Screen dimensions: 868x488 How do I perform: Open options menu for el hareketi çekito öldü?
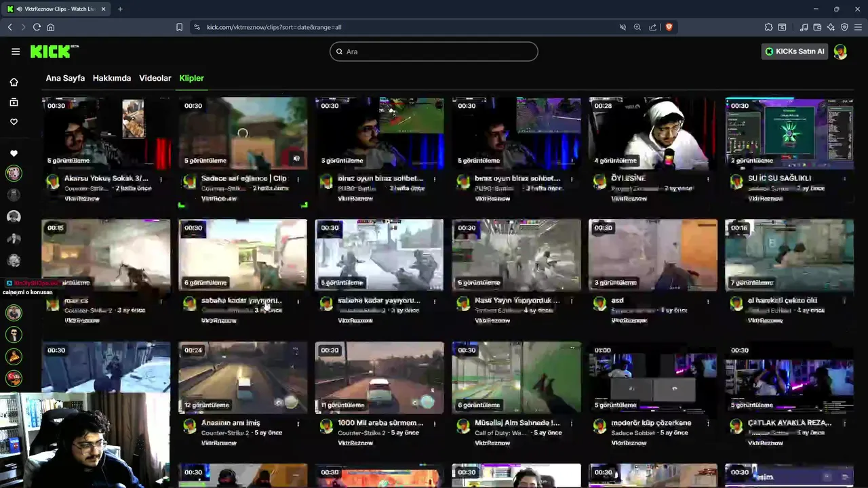point(844,301)
